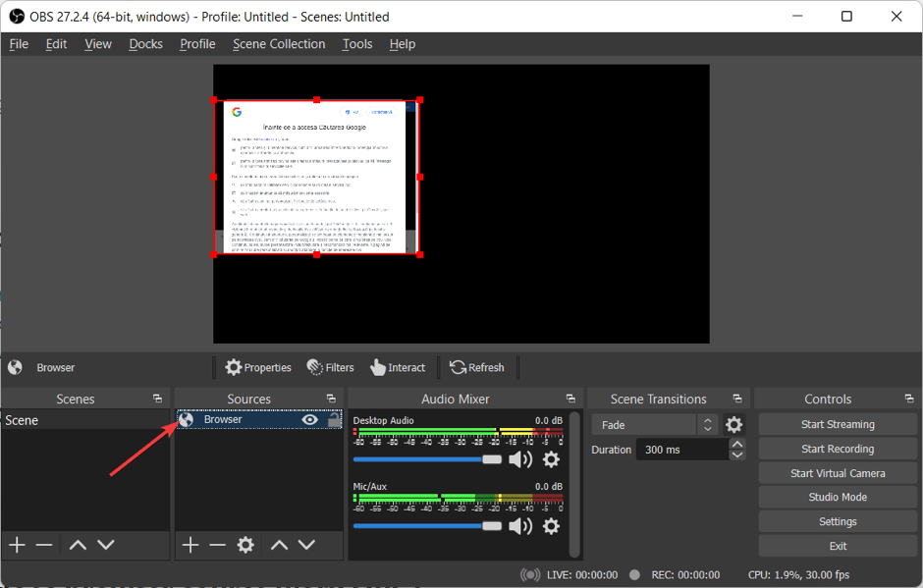This screenshot has width=923, height=588.
Task: Open the Docks menu
Action: [145, 44]
